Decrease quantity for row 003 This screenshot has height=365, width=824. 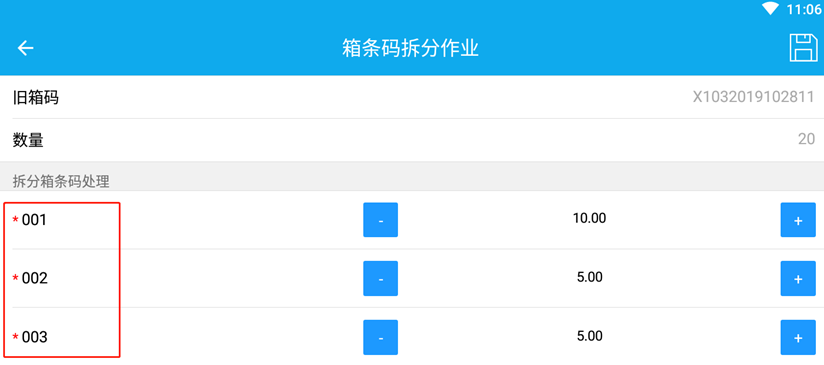(x=380, y=337)
